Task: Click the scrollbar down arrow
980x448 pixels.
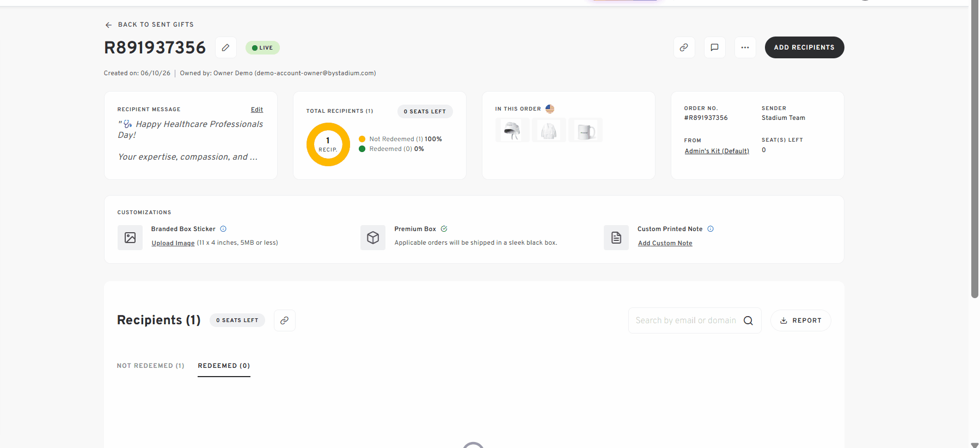Action: point(975,445)
